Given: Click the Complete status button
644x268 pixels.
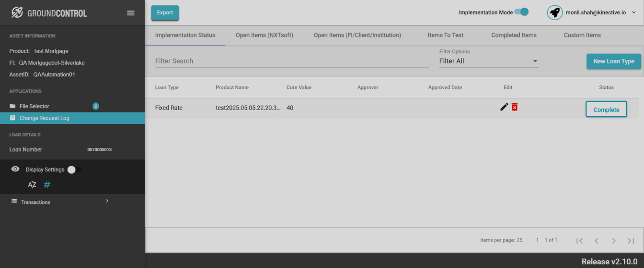Looking at the screenshot, I should tap(606, 109).
